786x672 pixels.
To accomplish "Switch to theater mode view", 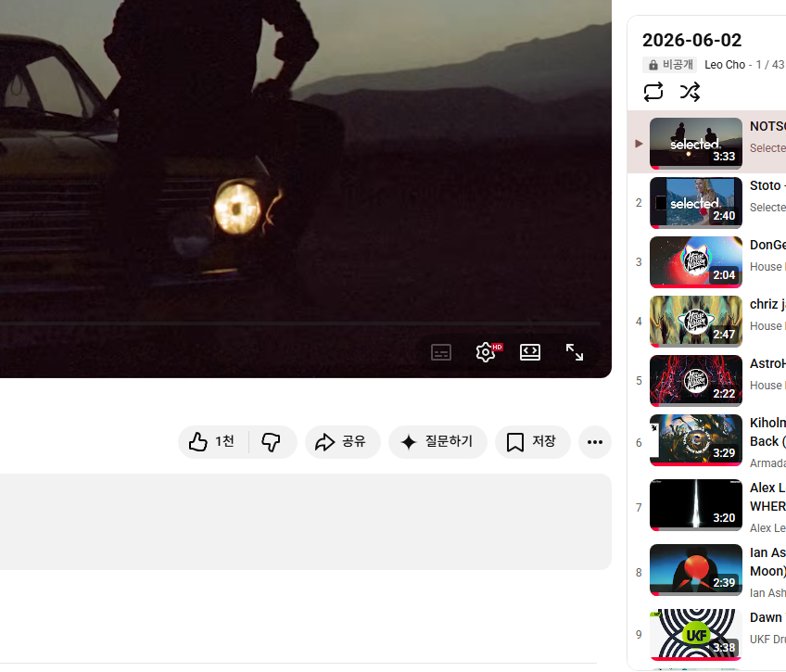I will click(530, 352).
